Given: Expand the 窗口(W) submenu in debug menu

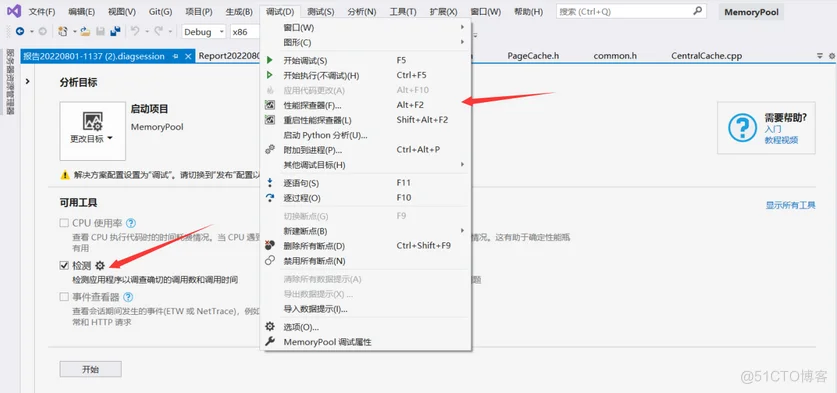Looking at the screenshot, I should [366, 27].
